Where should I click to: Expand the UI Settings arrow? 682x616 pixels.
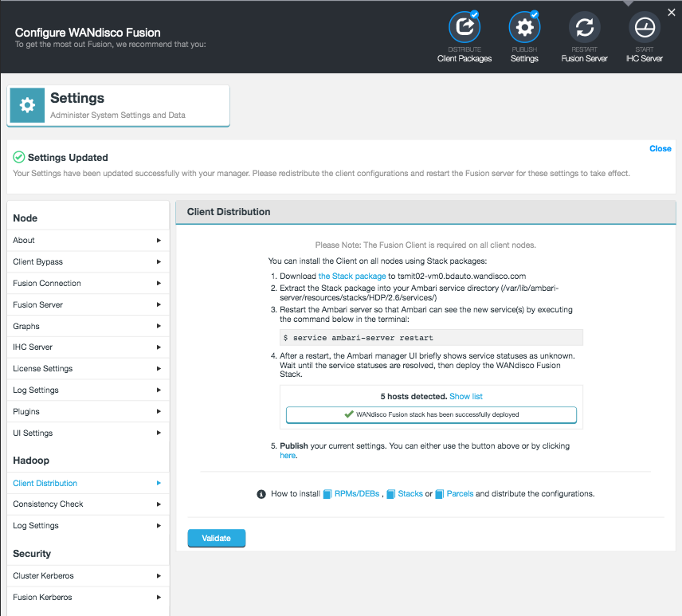159,433
